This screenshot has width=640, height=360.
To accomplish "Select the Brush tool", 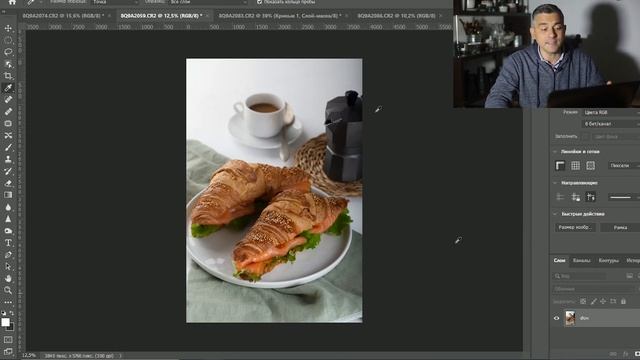I will (8, 147).
